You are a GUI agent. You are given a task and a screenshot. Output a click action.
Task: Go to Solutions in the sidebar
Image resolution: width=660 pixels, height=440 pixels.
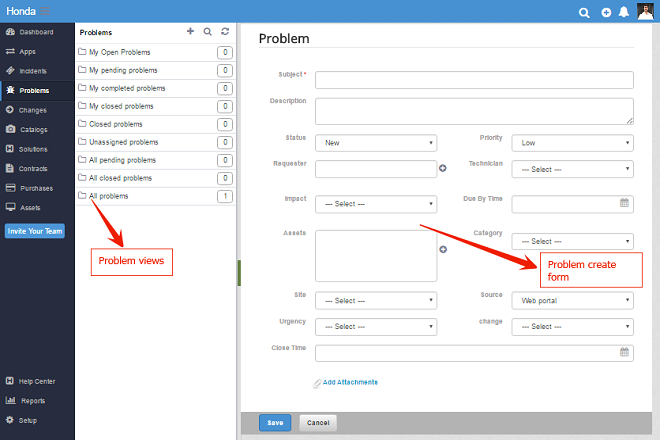pyautogui.click(x=37, y=149)
